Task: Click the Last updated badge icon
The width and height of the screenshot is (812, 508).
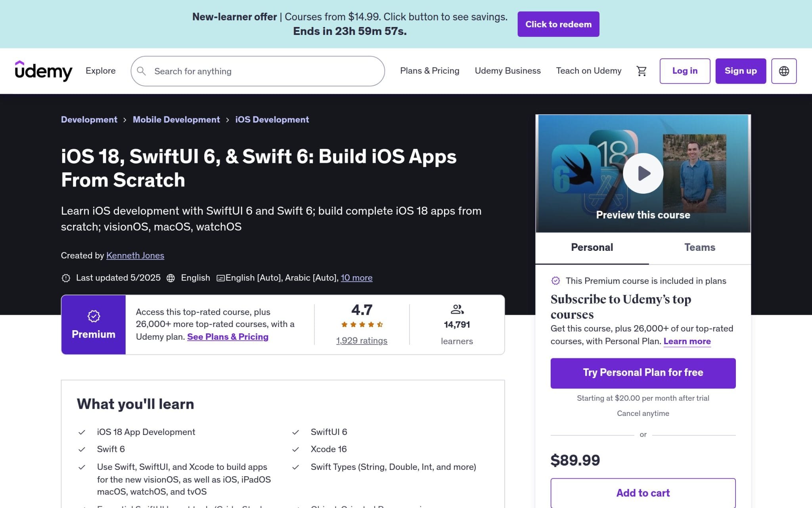Action: coord(66,278)
